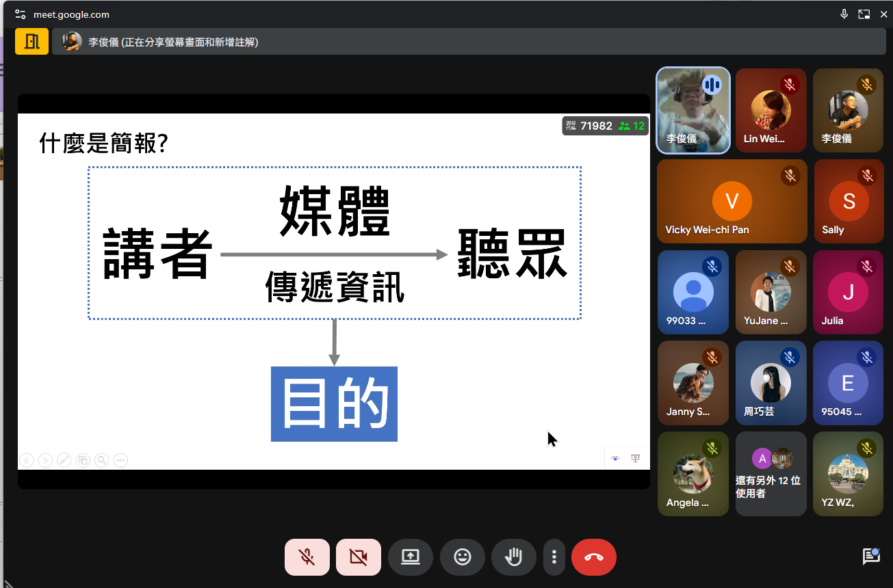Click the yellow door icon at top left
This screenshot has height=588, width=893.
pos(31,42)
